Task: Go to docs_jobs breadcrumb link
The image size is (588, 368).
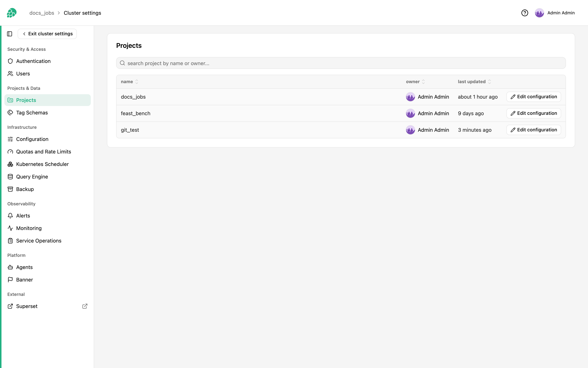Action: (x=42, y=13)
